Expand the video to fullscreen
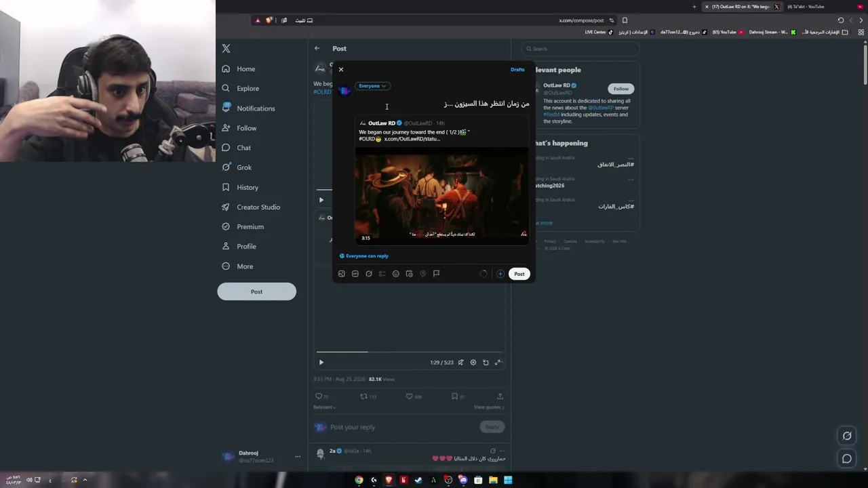Image resolution: width=868 pixels, height=488 pixels. point(498,363)
